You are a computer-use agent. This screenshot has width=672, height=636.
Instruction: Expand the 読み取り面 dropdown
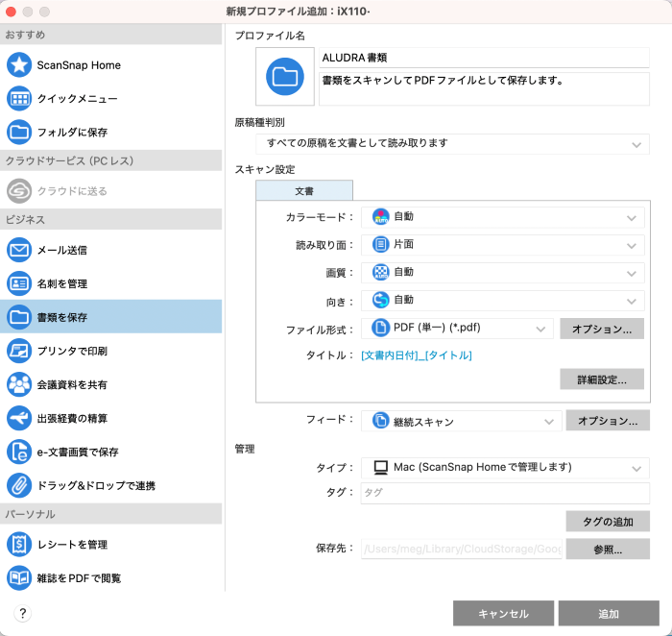(503, 245)
